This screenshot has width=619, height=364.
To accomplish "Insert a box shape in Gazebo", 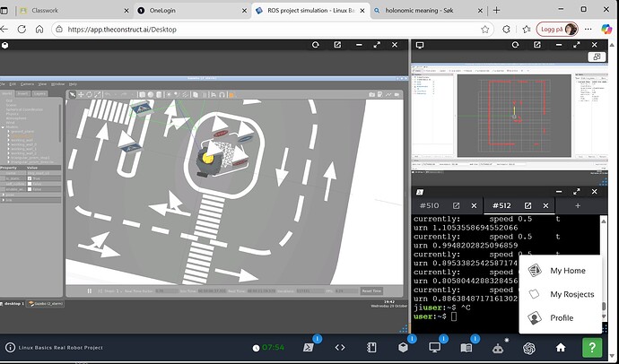I will coord(142,95).
